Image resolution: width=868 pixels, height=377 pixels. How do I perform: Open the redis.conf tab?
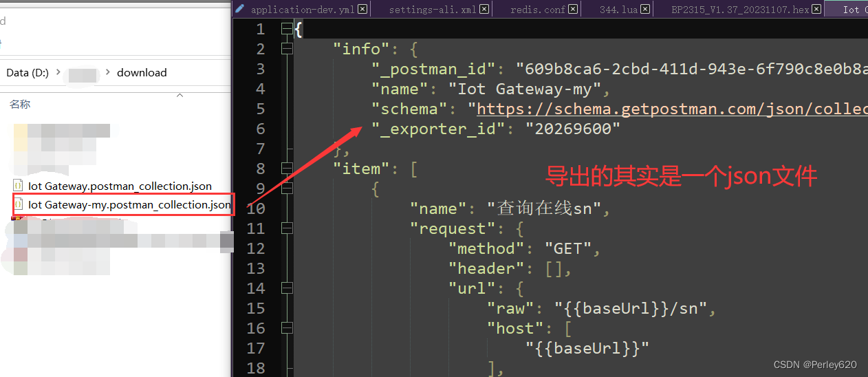[x=538, y=10]
